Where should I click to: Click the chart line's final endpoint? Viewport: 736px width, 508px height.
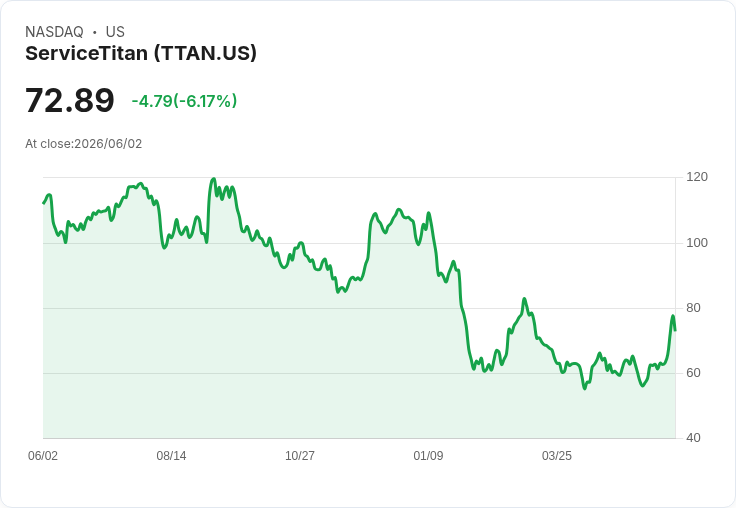675,330
